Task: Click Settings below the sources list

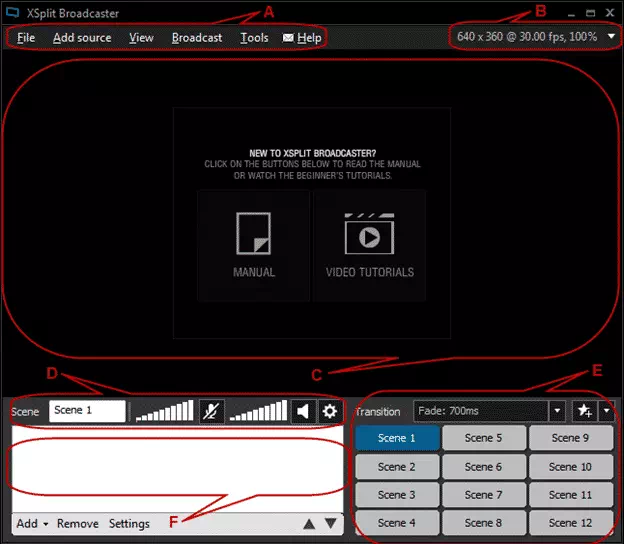Action: click(129, 523)
